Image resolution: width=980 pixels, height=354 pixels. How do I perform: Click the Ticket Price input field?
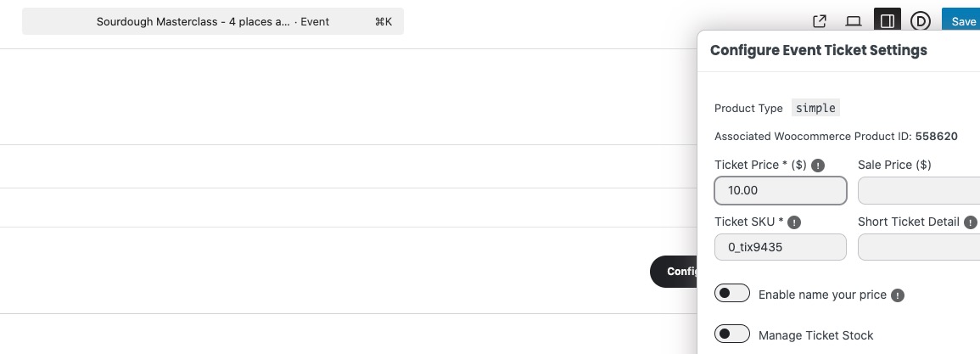point(781,190)
